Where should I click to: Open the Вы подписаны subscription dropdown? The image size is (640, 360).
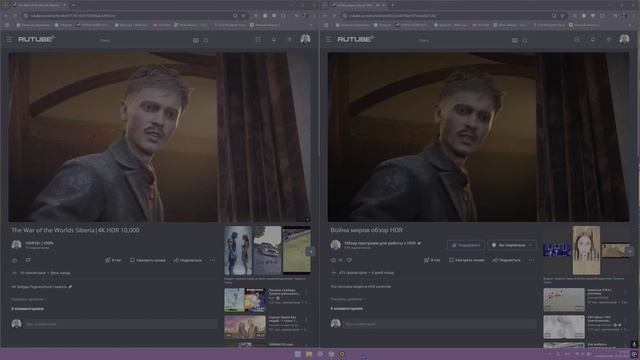(512, 245)
